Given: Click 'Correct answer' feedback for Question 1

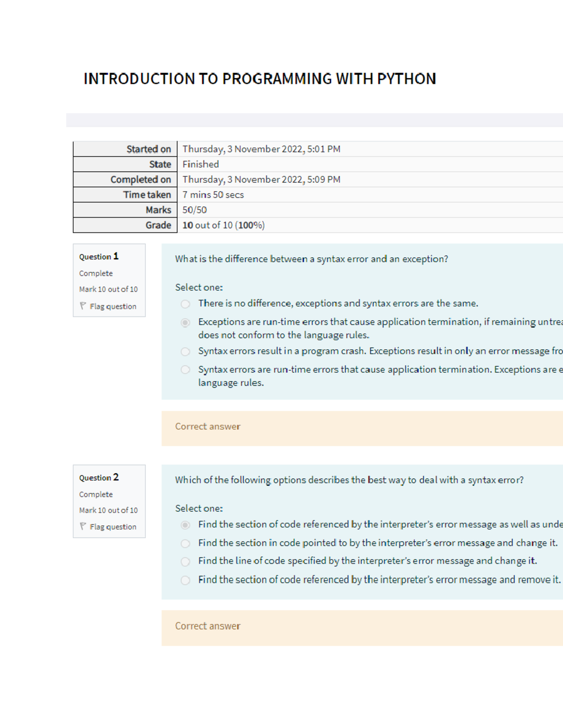Looking at the screenshot, I should [x=207, y=427].
